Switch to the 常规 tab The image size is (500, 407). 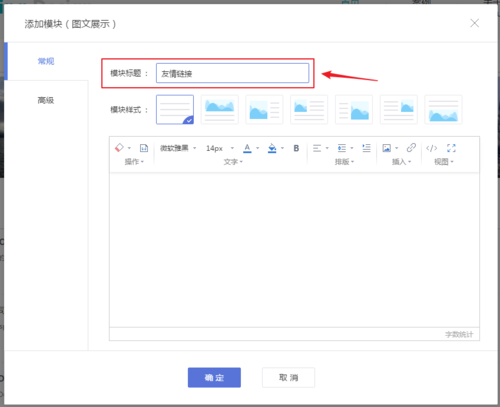coord(46,61)
